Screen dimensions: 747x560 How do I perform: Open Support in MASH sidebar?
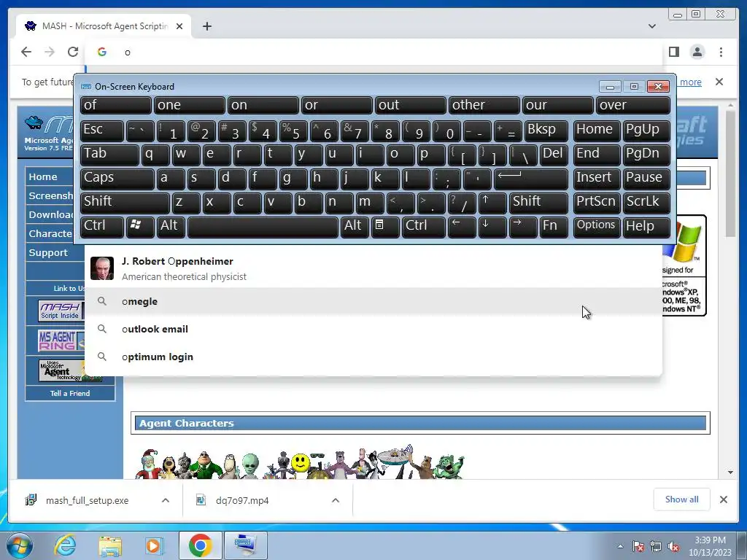coord(48,252)
